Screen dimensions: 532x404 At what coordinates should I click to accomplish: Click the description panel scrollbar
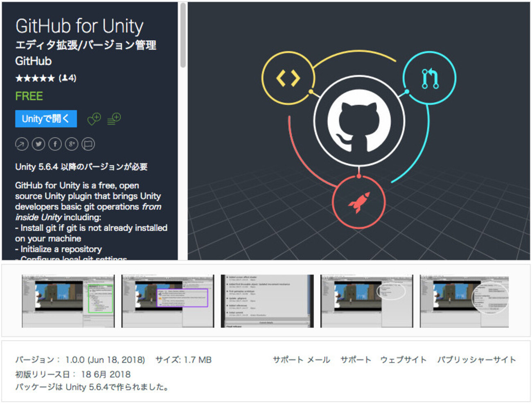click(183, 35)
